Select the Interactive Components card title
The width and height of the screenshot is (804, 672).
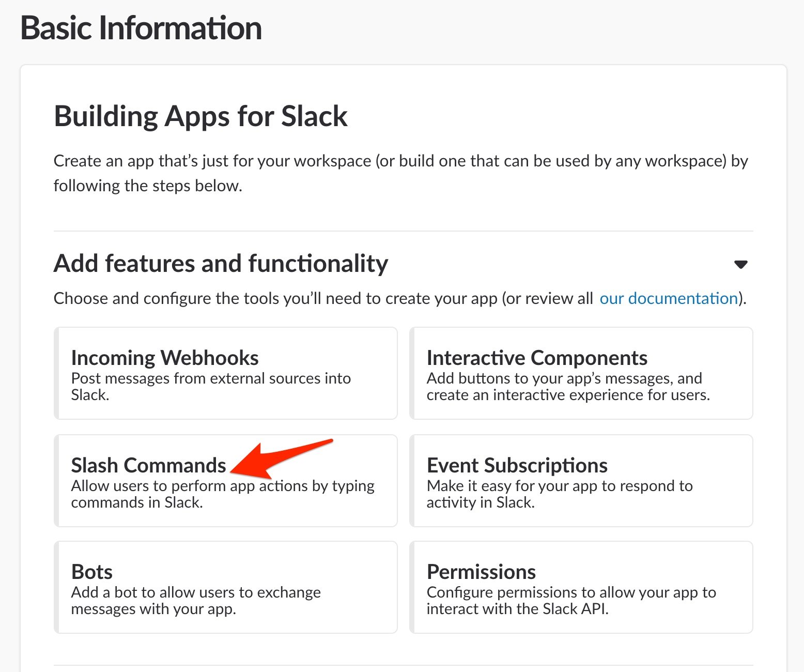pyautogui.click(x=537, y=358)
